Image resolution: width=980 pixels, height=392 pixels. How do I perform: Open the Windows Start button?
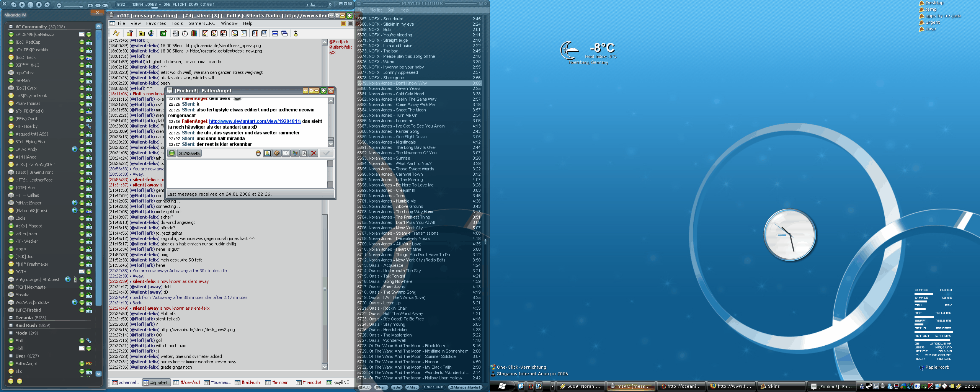point(502,386)
